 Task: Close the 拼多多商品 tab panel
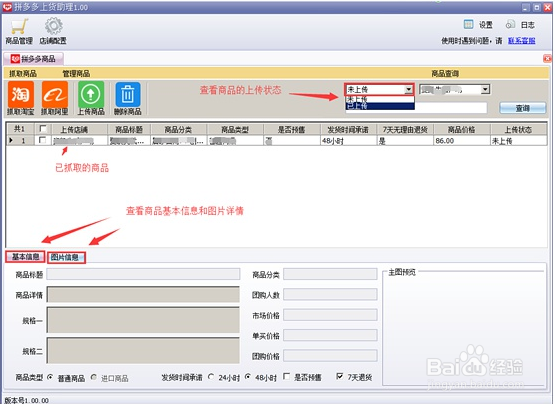tap(547, 59)
